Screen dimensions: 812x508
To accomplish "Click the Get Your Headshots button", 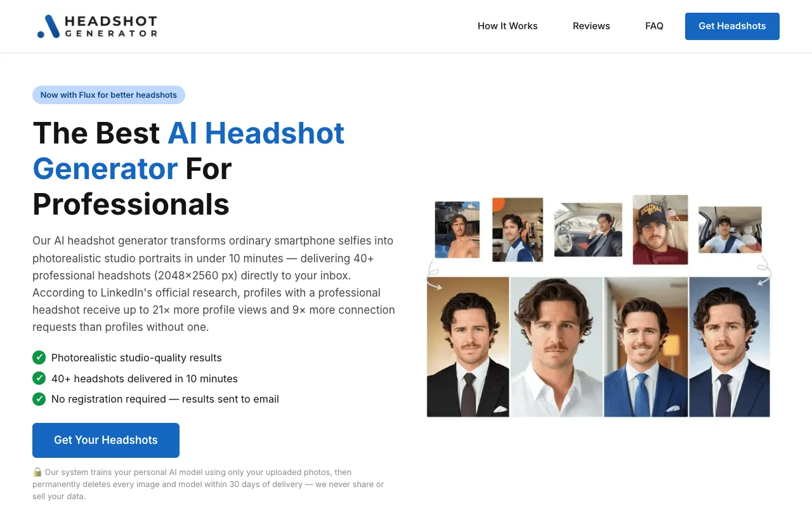I will (x=106, y=440).
